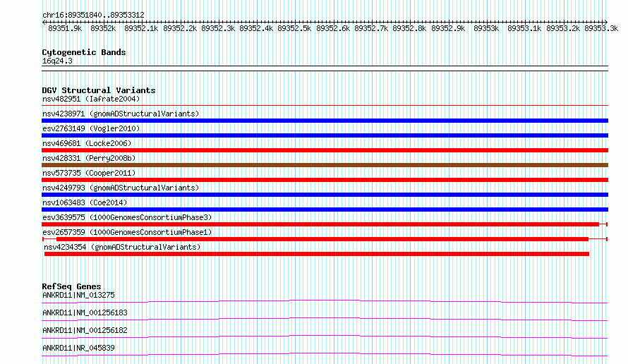This screenshot has width=628, height=364.
Task: Click the 89352.2k ruler tick label
Action: click(180, 28)
